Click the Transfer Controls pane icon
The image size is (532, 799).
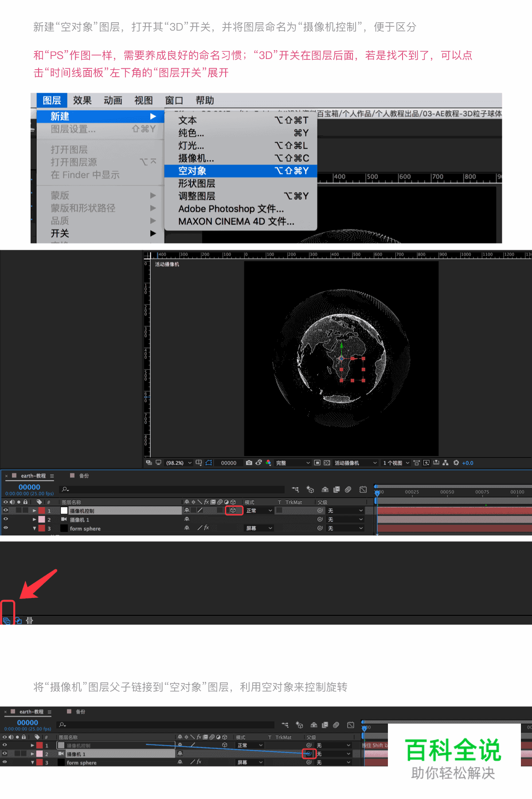pyautogui.click(x=18, y=621)
